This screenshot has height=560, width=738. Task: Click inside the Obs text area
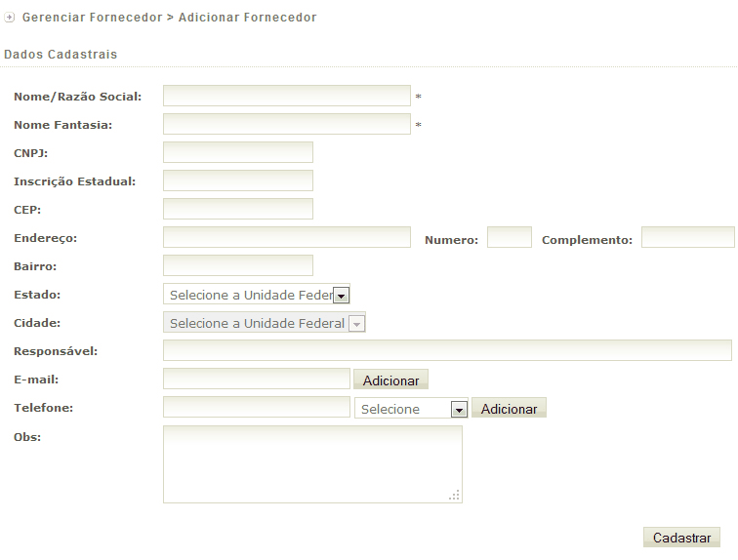tap(312, 463)
